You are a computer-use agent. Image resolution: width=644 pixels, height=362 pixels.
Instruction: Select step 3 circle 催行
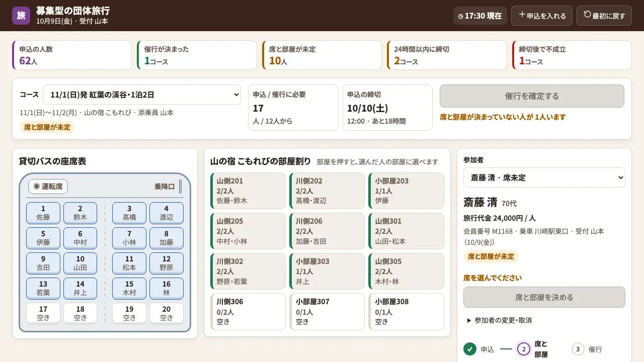point(578,349)
